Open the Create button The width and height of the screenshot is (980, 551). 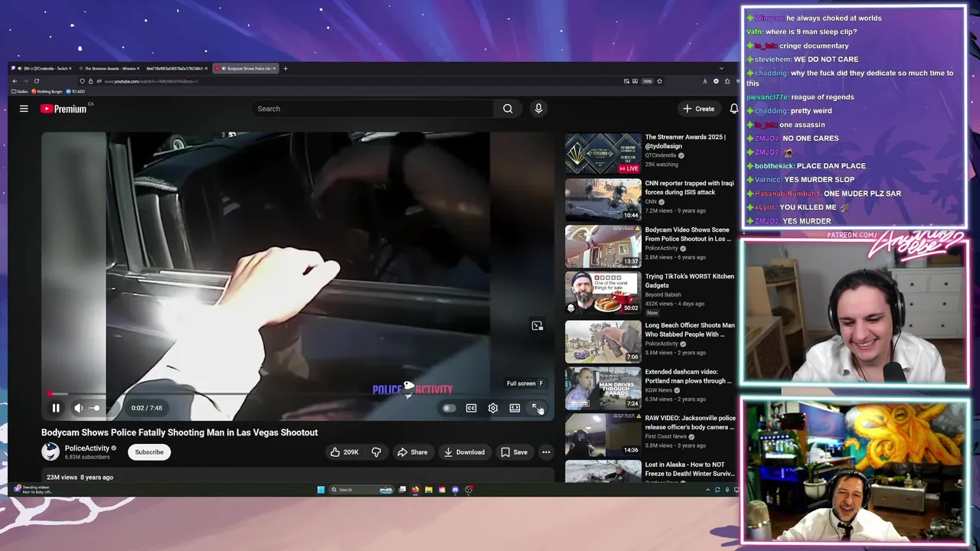point(698,109)
